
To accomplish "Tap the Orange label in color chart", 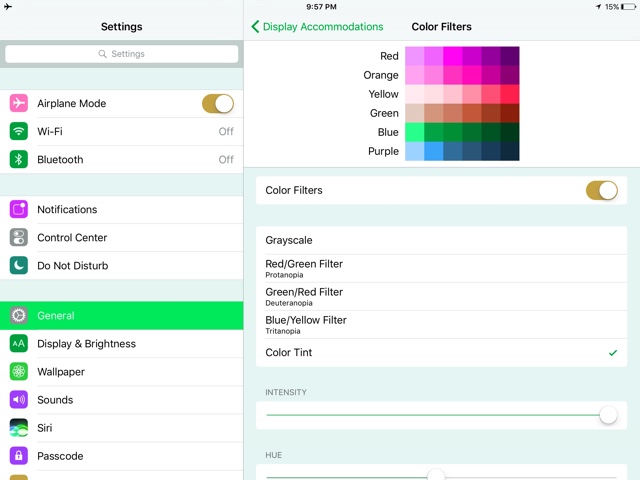I will click(x=381, y=76).
